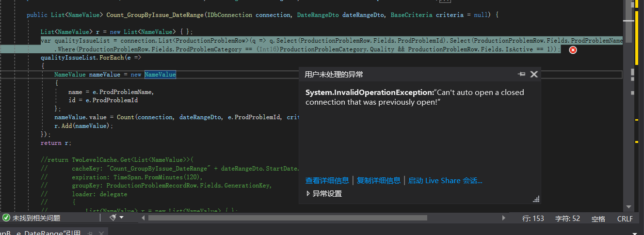Click Count_GroupByIssue_DateRange method name
Image resolution: width=644 pixels, height=235 pixels.
tap(155, 15)
